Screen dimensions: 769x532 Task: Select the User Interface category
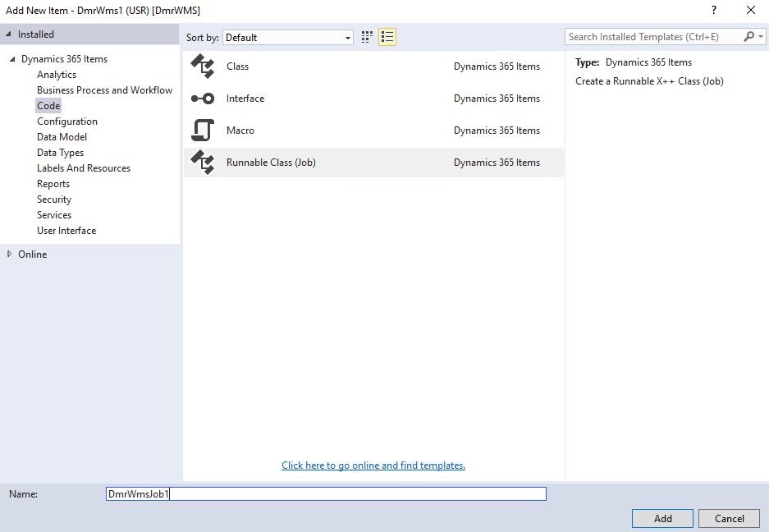click(66, 231)
